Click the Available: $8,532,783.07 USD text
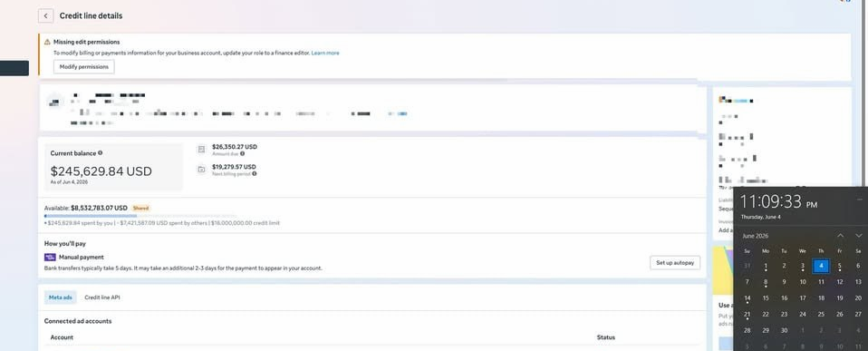868x351 pixels. coord(86,208)
